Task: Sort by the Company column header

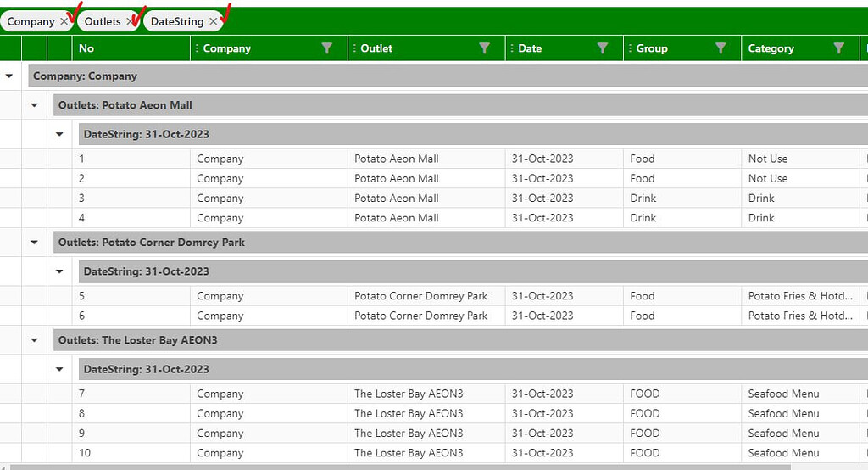Action: pos(227,48)
